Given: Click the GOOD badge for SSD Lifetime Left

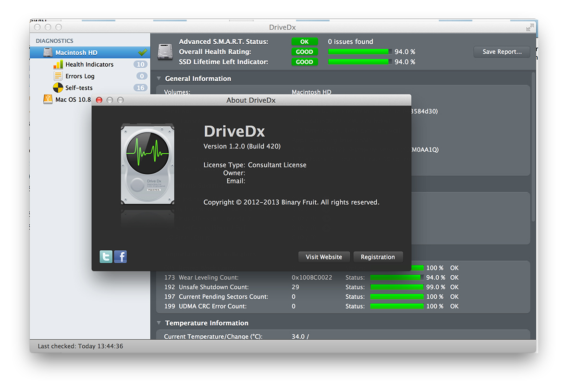Looking at the screenshot, I should point(305,62).
